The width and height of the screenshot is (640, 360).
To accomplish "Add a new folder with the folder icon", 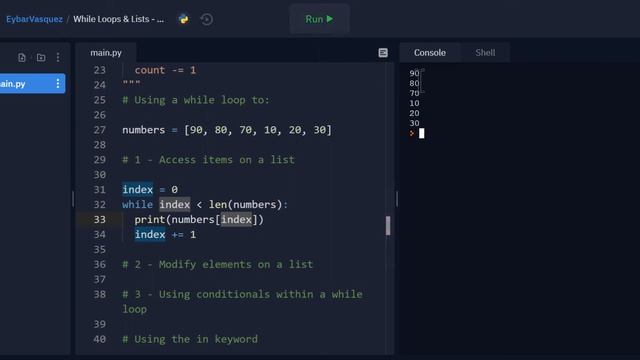I will (41, 58).
